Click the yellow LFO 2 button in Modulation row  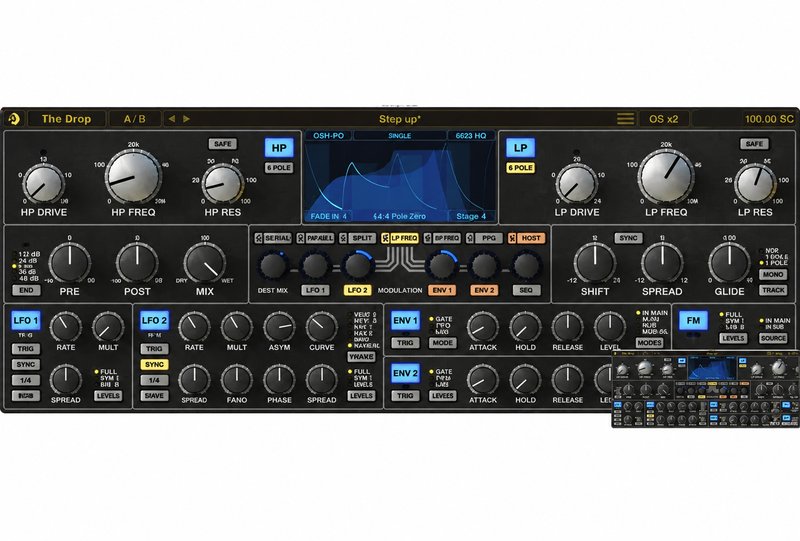pos(357,290)
